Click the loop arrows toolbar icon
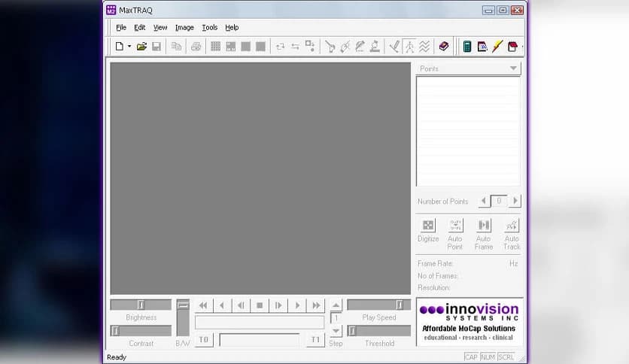Image resolution: width=629 pixels, height=364 pixels. click(280, 47)
